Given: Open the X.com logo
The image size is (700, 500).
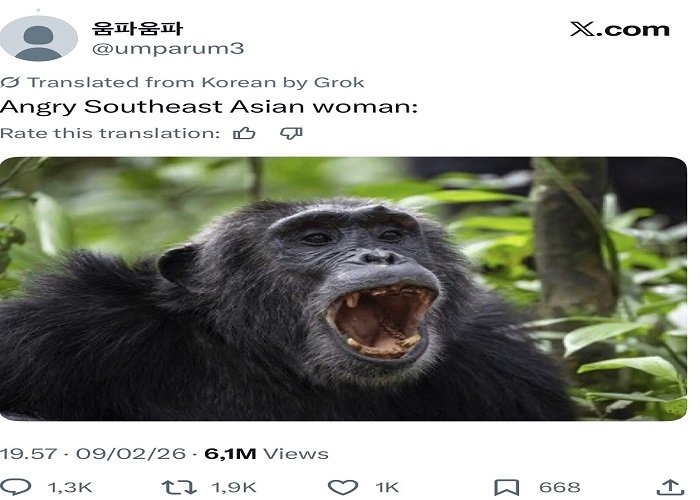Looking at the screenshot, I should pyautogui.click(x=620, y=29).
